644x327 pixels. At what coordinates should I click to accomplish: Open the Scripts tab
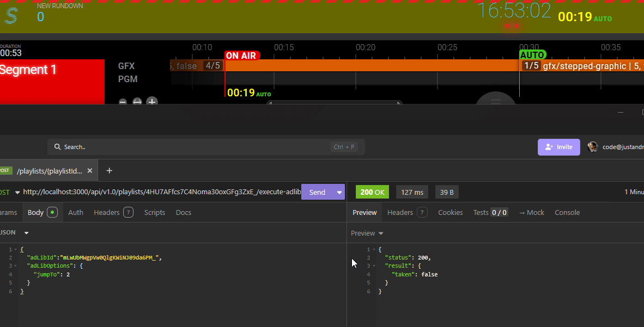(154, 213)
